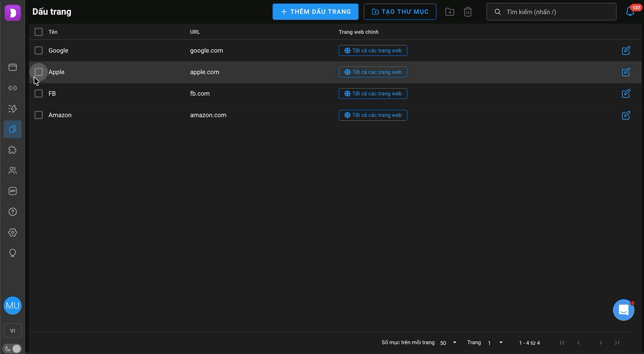The width and height of the screenshot is (644, 354).
Task: Click the lightbulb ideas icon
Action: (x=13, y=253)
